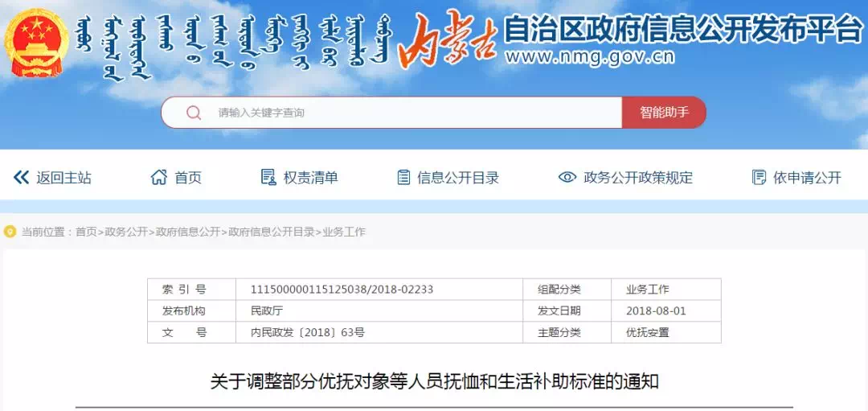Click the 自治区政府信息公开发布平台 title banner
This screenshot has width=868, height=411.
(x=684, y=29)
